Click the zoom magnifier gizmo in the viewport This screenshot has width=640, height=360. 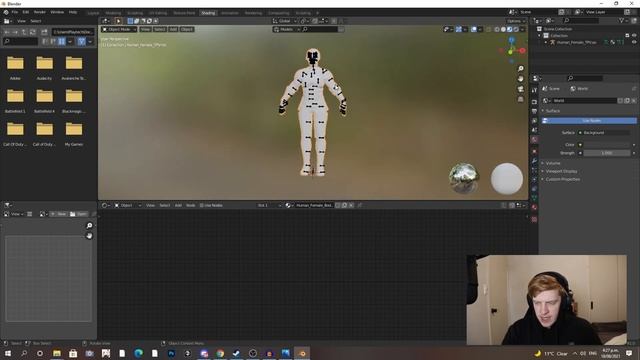520,69
